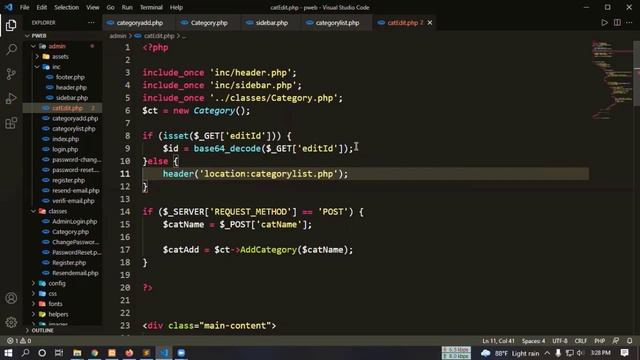Image resolution: width=640 pixels, height=360 pixels.
Task: Open the Terminal menu
Action: coord(151,7)
